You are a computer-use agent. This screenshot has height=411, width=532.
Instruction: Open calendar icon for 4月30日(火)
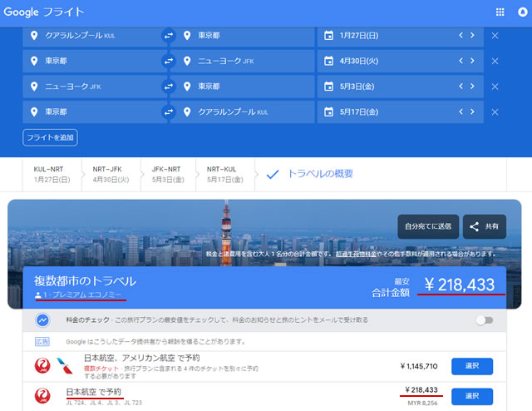(328, 61)
